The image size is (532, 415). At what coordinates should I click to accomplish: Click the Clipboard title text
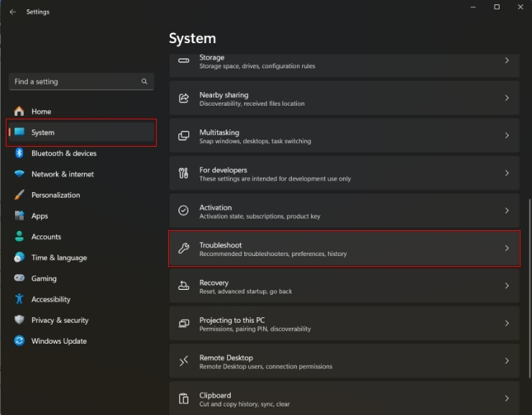point(215,396)
